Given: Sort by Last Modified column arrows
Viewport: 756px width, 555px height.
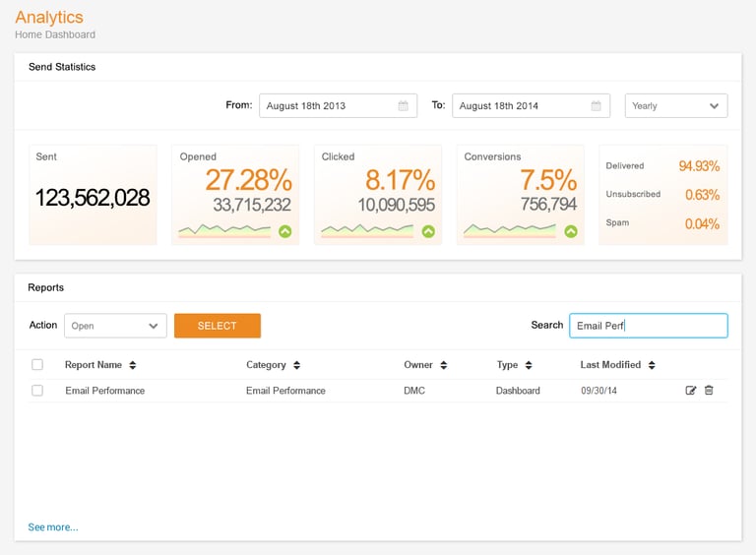Looking at the screenshot, I should tap(652, 365).
